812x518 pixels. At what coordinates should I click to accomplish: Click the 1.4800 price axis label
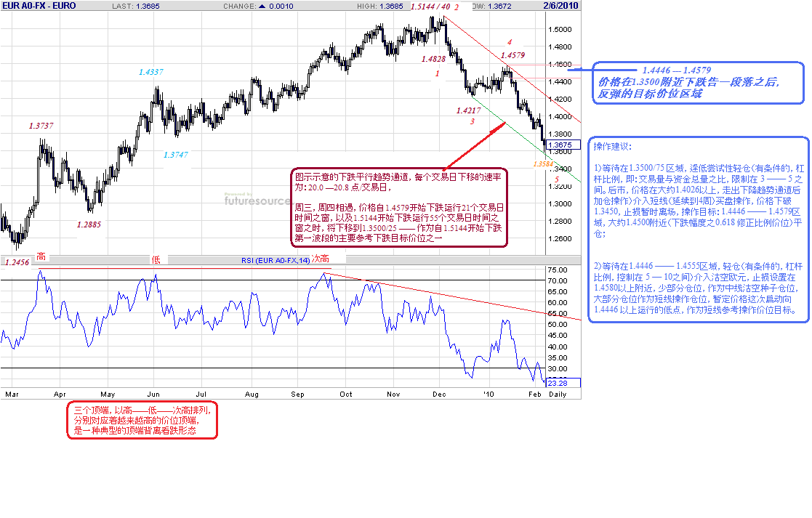(560, 47)
